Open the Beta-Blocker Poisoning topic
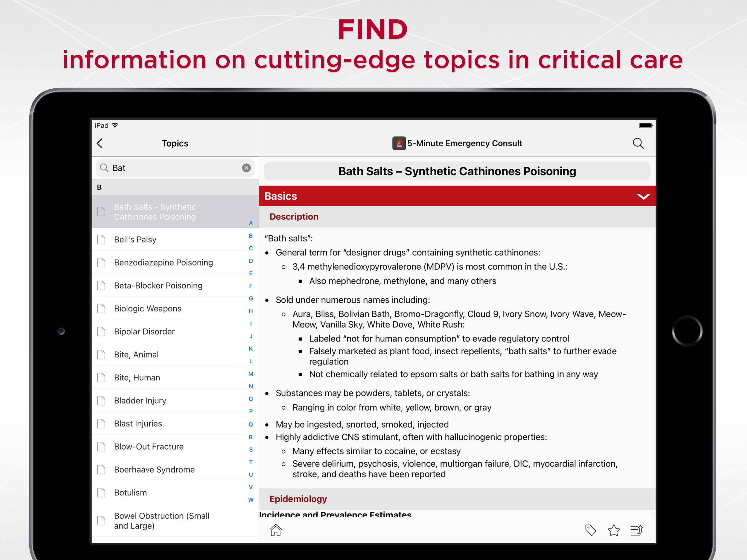The width and height of the screenshot is (747, 560). 158,285
